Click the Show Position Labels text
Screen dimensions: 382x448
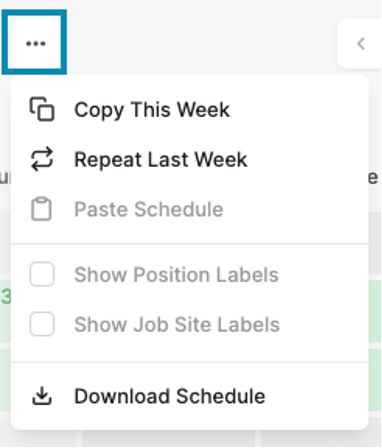click(176, 275)
